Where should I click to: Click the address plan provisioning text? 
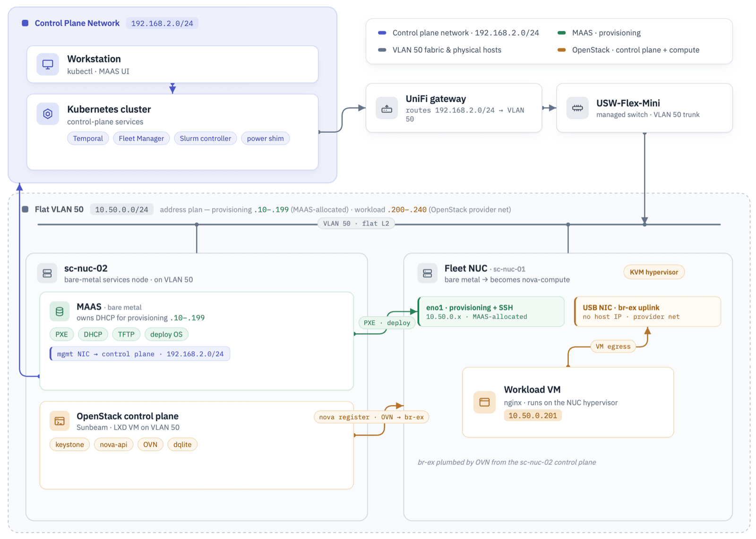tap(335, 209)
